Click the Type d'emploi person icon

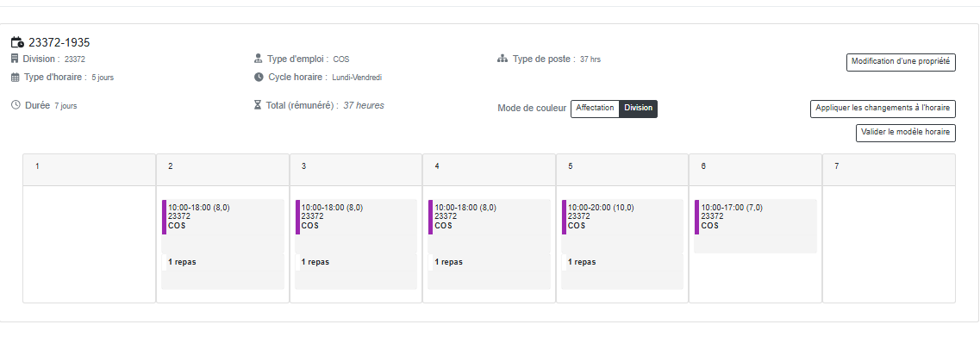click(259, 59)
